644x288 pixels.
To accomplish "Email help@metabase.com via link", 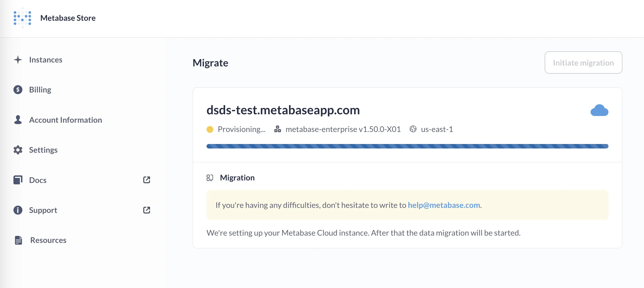I will [444, 205].
